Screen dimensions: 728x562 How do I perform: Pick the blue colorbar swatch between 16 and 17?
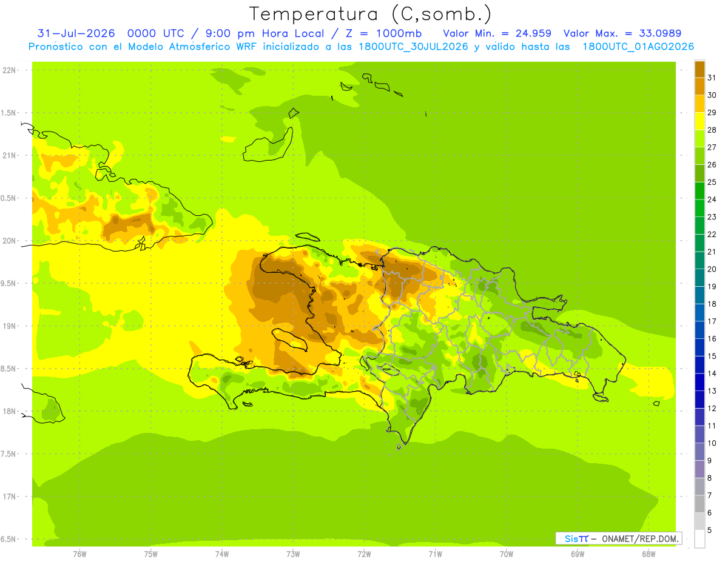point(699,330)
